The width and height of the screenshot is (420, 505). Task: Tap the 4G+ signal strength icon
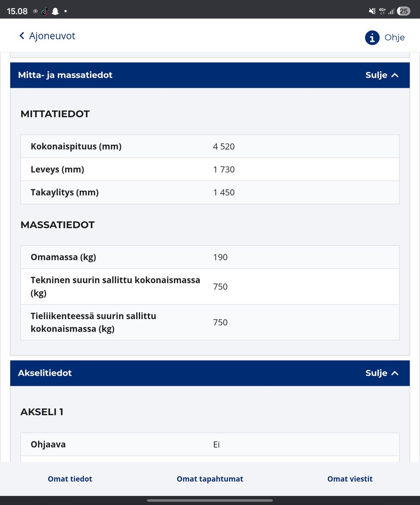[387, 11]
